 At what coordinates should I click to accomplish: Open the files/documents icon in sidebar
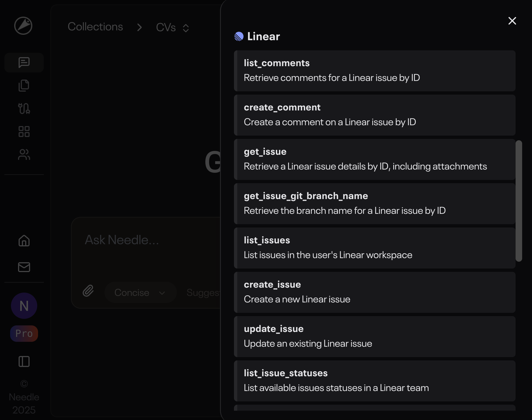coord(24,86)
